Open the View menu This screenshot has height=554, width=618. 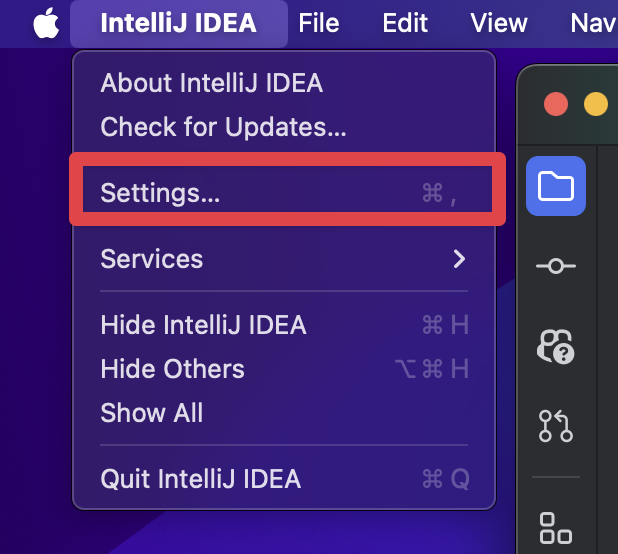(x=498, y=23)
